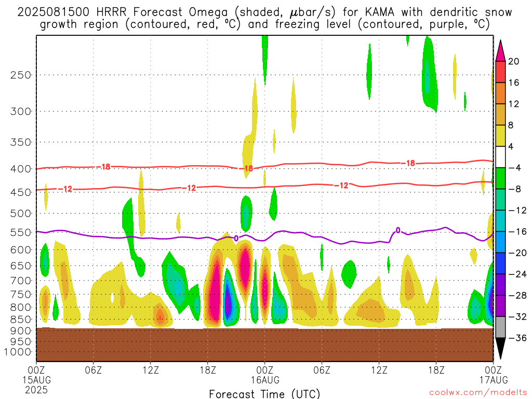Select the 1000 pressure level label
Screen dimensions: 532x399
click(17, 352)
